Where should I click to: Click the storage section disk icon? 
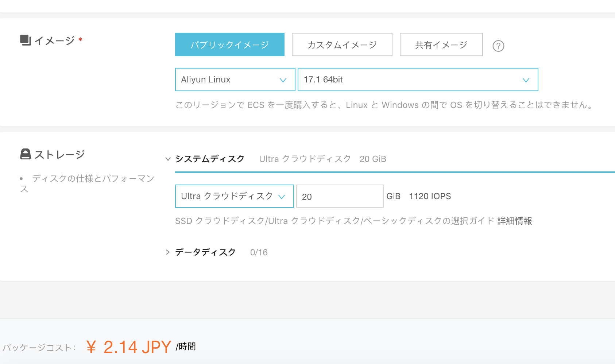click(x=26, y=154)
